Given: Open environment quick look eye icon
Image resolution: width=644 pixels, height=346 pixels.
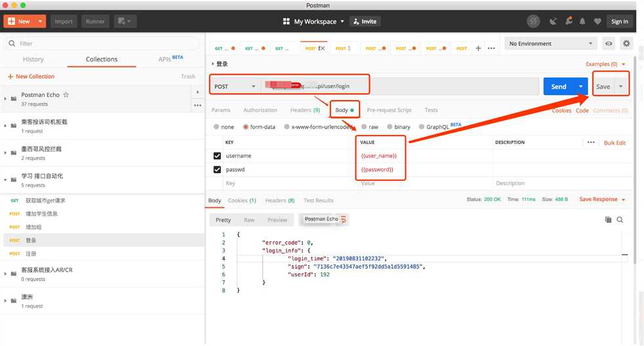Looking at the screenshot, I should (609, 43).
